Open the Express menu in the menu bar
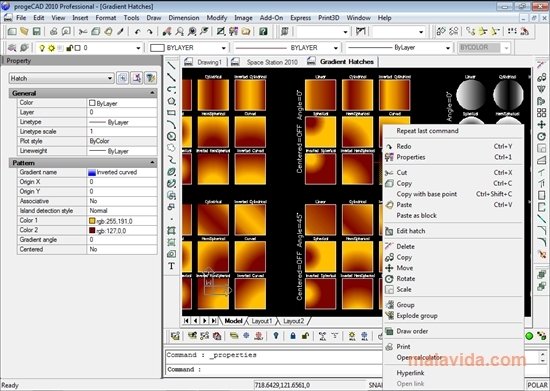The height and width of the screenshot is (391, 550). (x=300, y=18)
